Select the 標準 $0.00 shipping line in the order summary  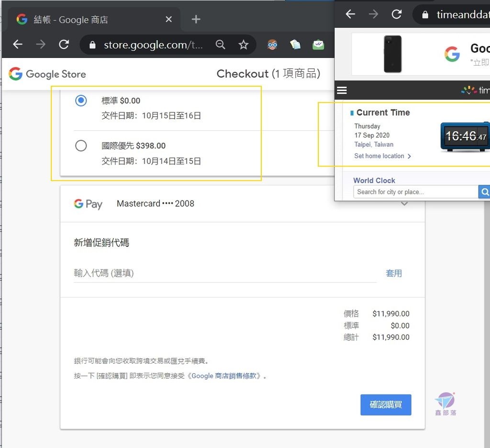[377, 325]
